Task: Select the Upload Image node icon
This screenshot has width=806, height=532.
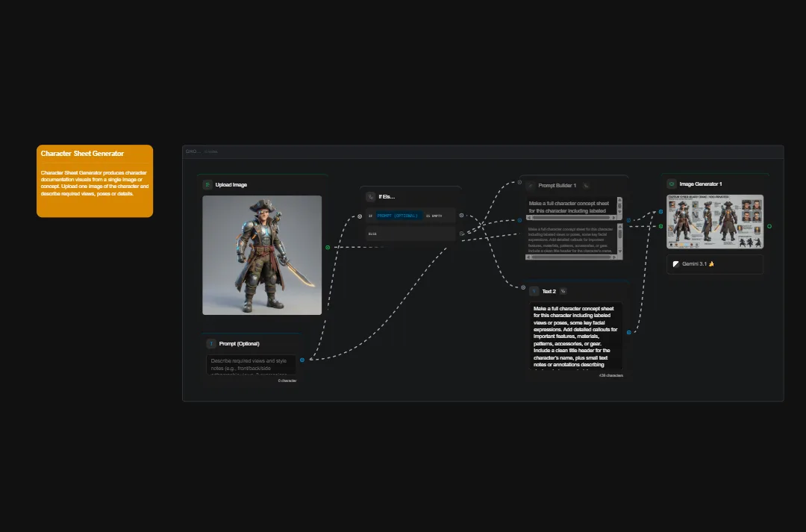Action: click(x=206, y=185)
